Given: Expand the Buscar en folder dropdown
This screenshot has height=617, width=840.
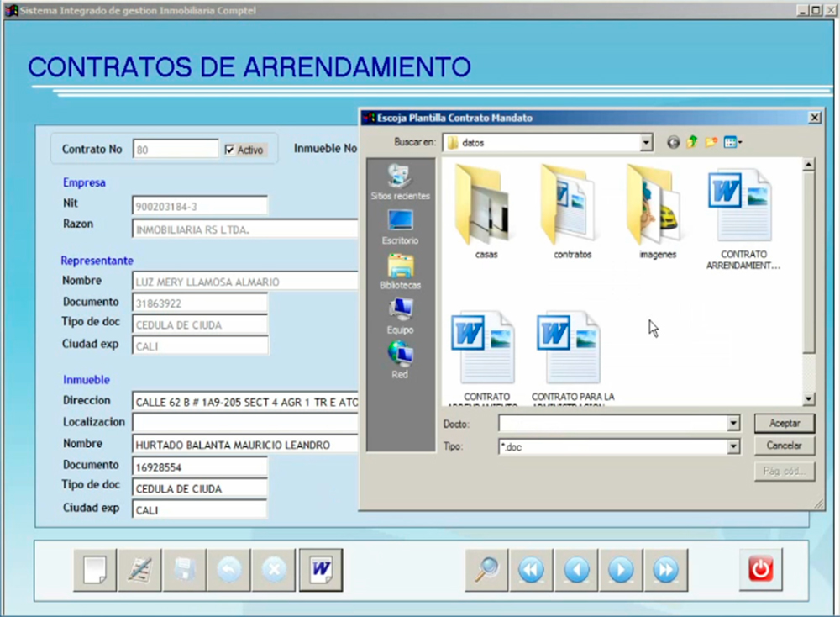Looking at the screenshot, I should pyautogui.click(x=645, y=143).
